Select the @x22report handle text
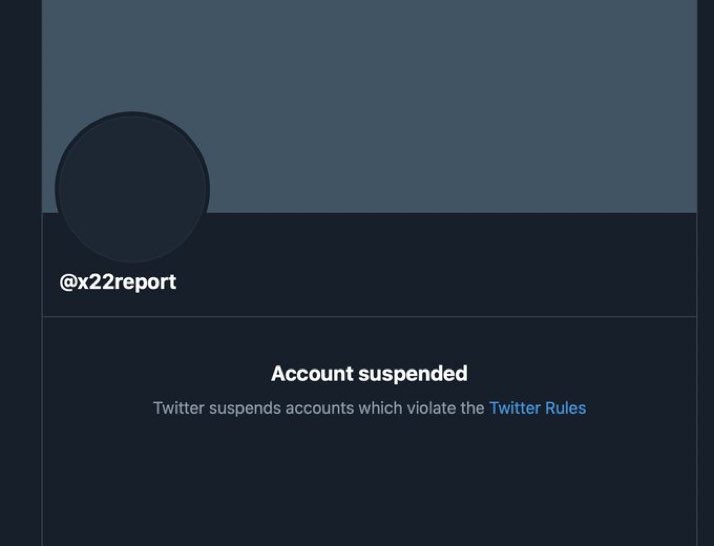 pyautogui.click(x=118, y=282)
